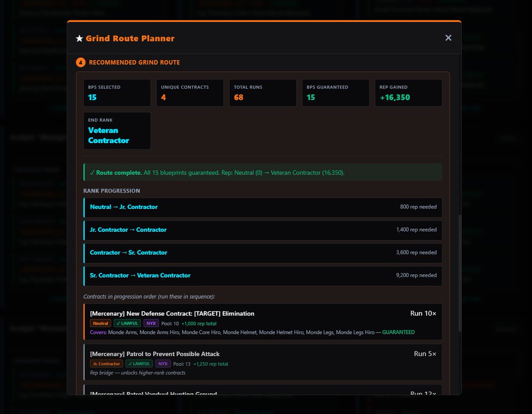Click the NYX tag on TARGET Elimination contract

[151, 324]
